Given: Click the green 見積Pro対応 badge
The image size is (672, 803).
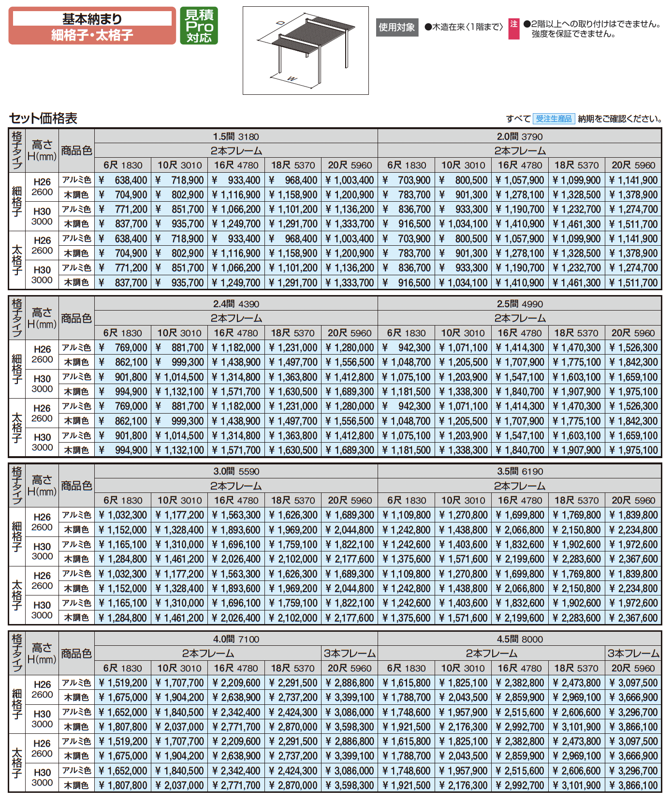Looking at the screenshot, I should tap(199, 26).
